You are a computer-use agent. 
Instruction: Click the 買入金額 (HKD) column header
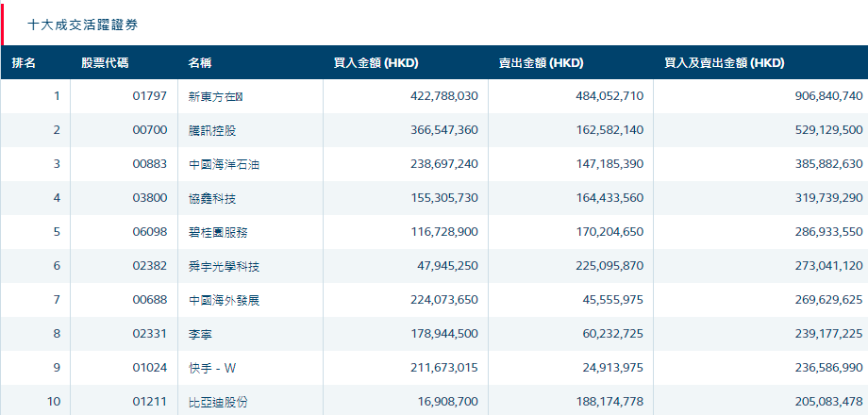tap(376, 63)
